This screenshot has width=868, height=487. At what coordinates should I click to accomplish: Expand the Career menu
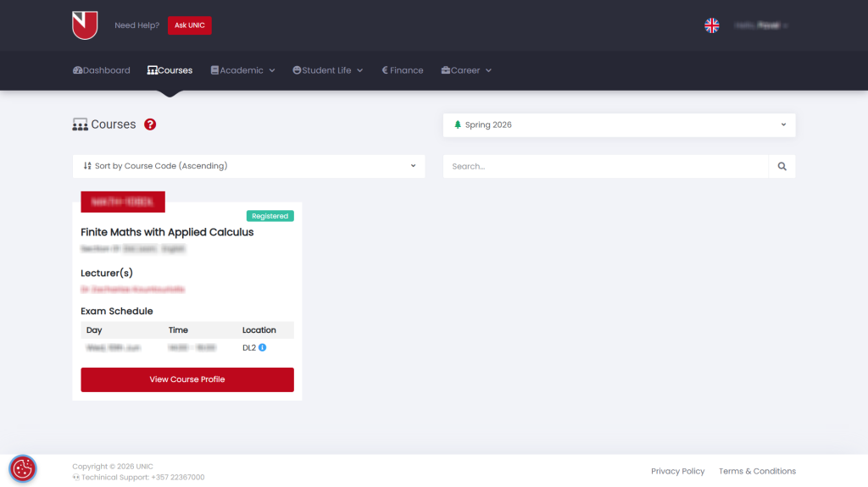pyautogui.click(x=466, y=70)
